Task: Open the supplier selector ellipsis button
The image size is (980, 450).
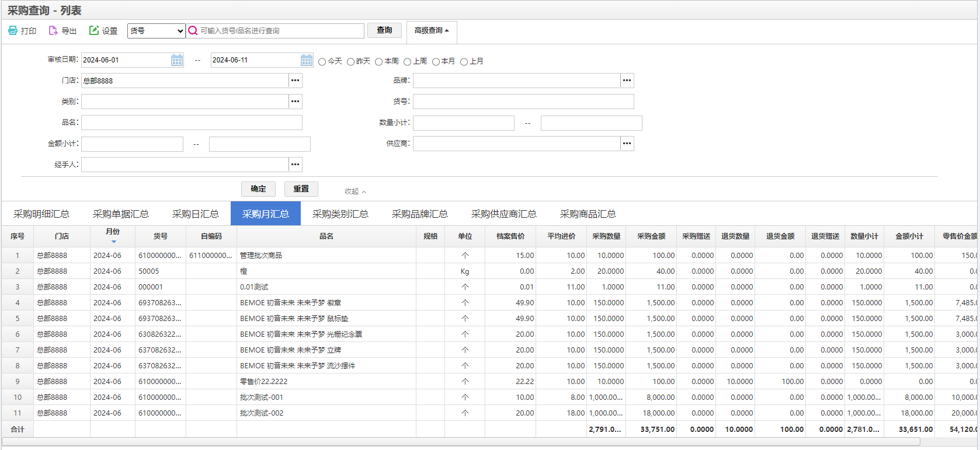Action: click(x=627, y=144)
